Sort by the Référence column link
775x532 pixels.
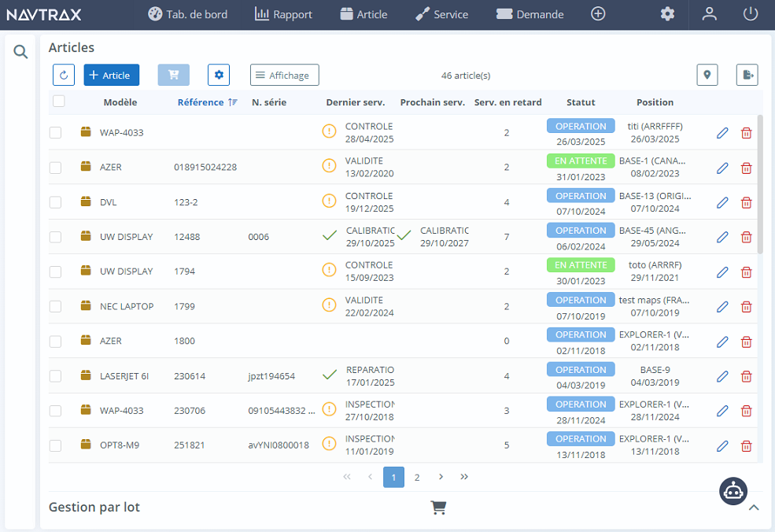pyautogui.click(x=201, y=102)
